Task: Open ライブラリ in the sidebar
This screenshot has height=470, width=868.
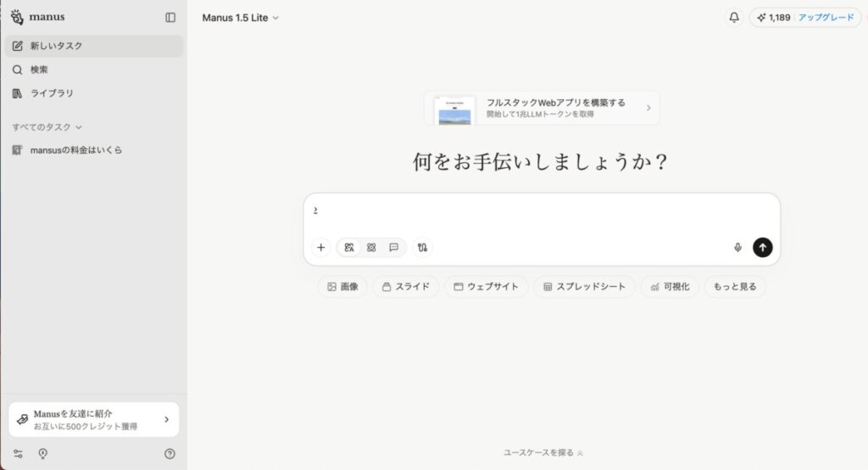Action: (94, 93)
